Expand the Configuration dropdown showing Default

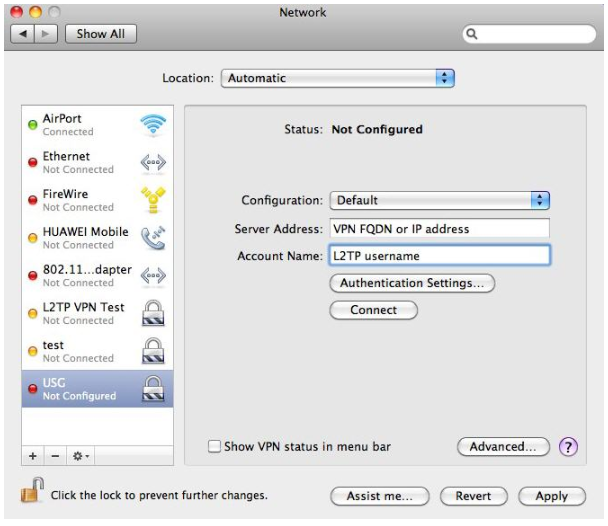pyautogui.click(x=440, y=200)
